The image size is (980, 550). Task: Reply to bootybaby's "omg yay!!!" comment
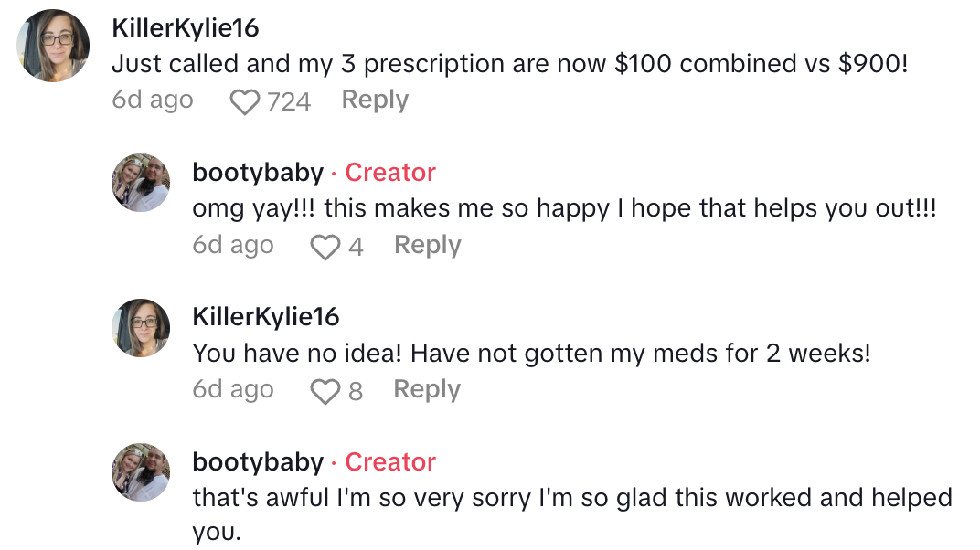pos(428,245)
